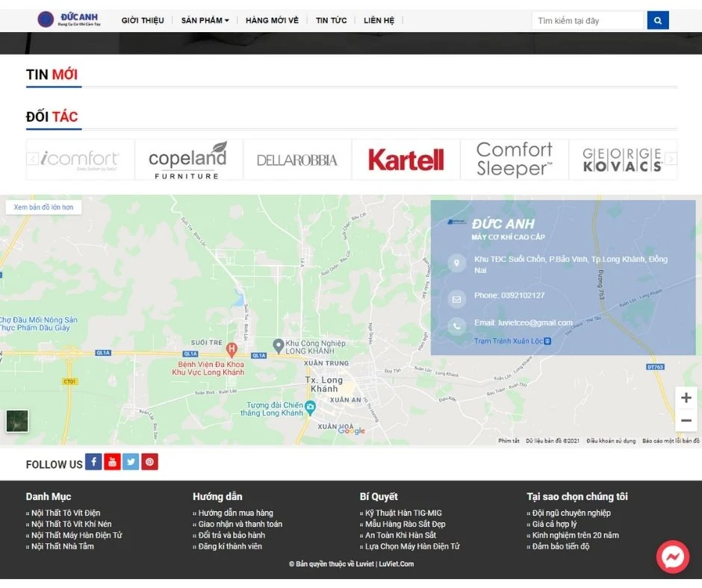
Task: Open Đăng kí thành viên link
Action: (x=230, y=546)
